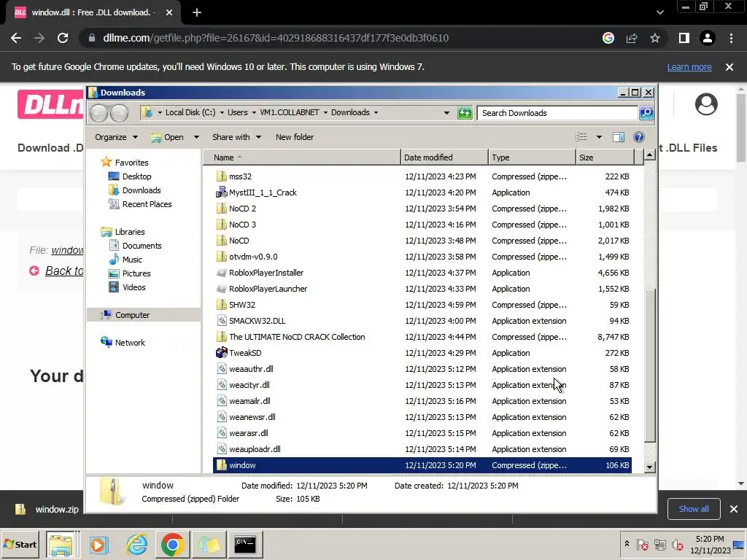Screen dimensions: 747x560
Task: Select the RobloxPlayerInstaller file
Action: (x=266, y=273)
